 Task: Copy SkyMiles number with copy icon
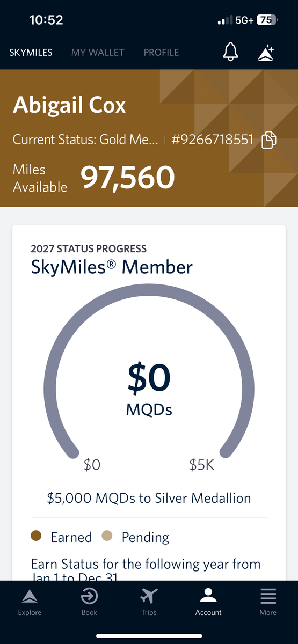point(269,141)
